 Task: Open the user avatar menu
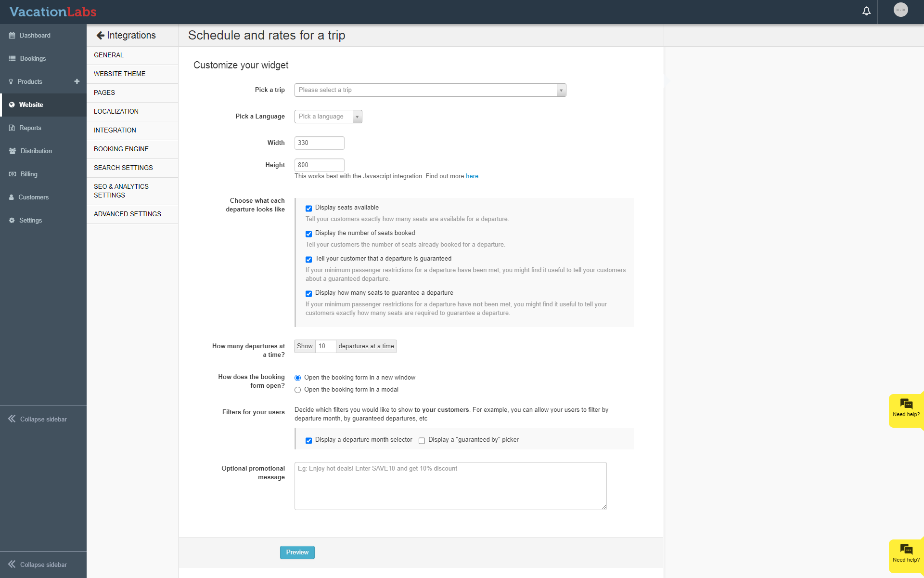(x=900, y=10)
